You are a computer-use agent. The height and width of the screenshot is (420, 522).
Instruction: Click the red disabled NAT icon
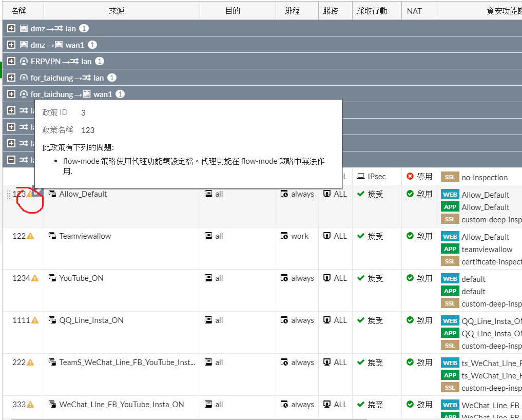[x=410, y=176]
